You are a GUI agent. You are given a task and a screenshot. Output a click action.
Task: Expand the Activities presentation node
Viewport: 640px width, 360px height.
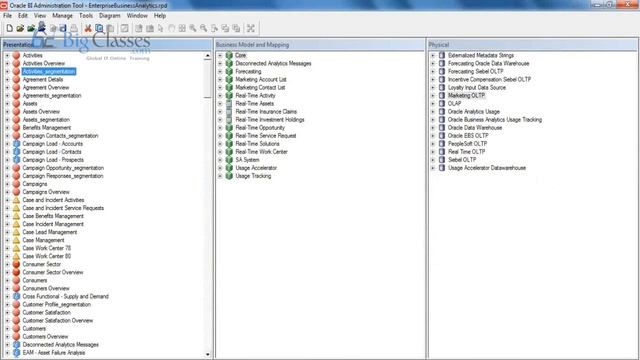[7, 55]
